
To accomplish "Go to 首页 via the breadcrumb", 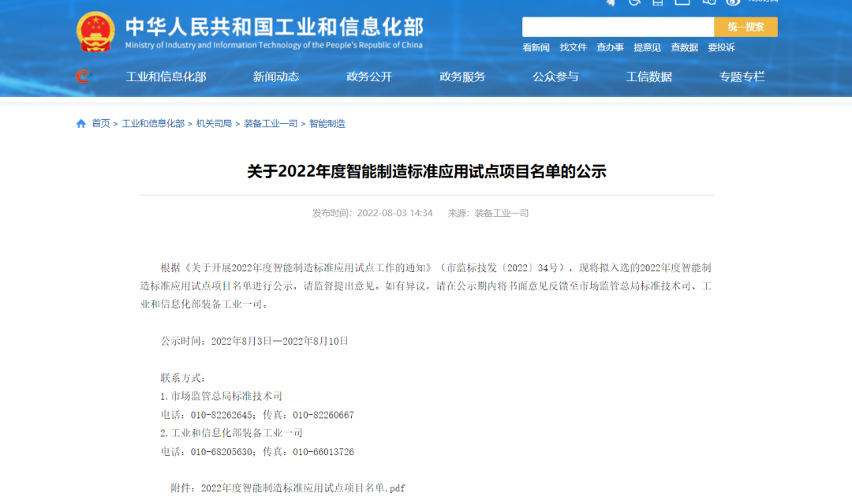I will [100, 124].
